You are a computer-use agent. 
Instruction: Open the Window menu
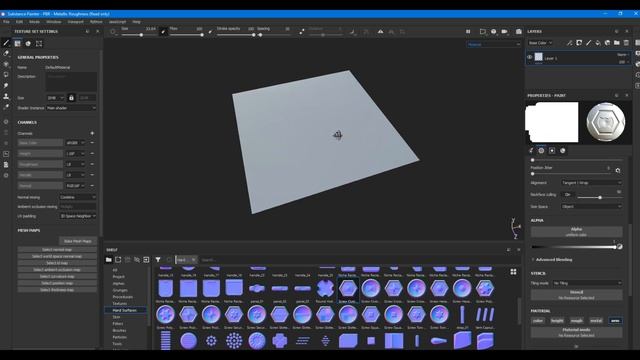click(53, 22)
